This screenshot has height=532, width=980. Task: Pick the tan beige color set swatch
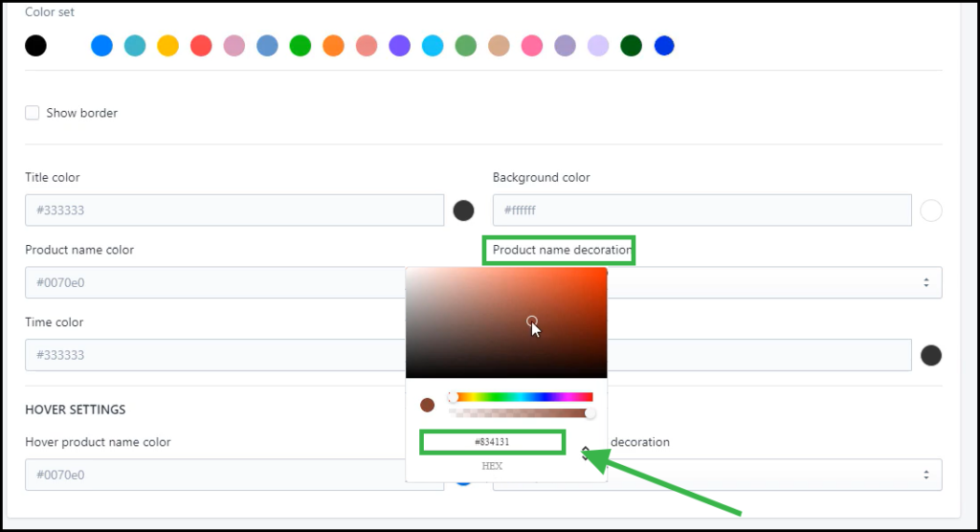[499, 46]
